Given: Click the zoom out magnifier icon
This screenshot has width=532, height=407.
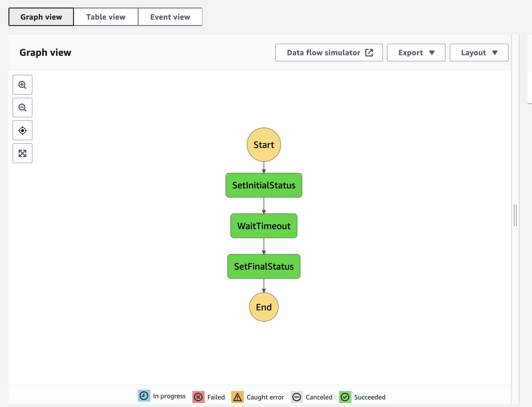Looking at the screenshot, I should 22,107.
